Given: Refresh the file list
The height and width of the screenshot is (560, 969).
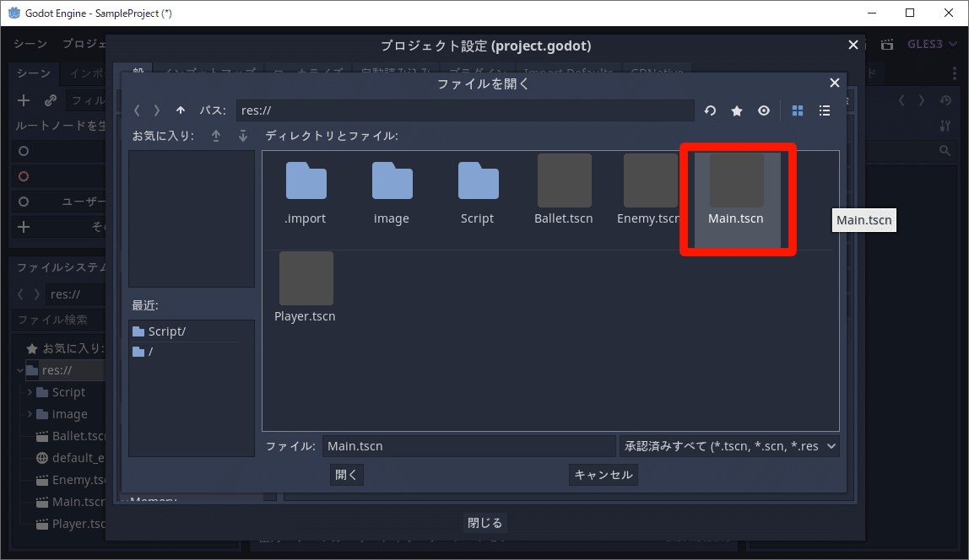Looking at the screenshot, I should pos(710,110).
